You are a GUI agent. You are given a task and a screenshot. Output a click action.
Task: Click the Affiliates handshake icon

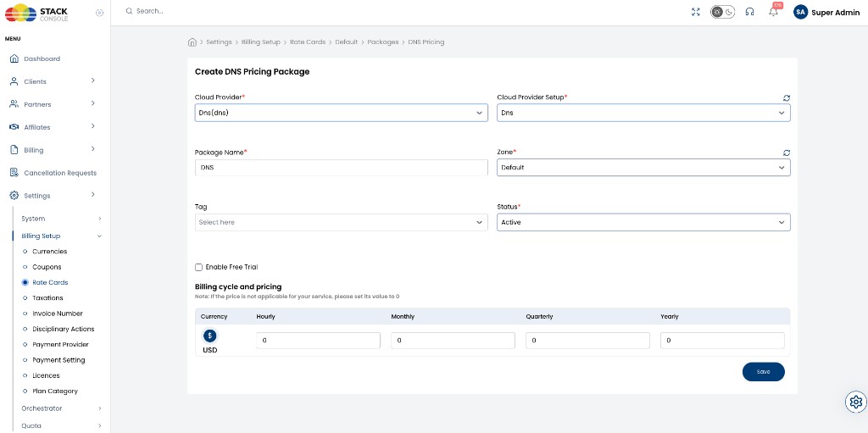(x=14, y=127)
